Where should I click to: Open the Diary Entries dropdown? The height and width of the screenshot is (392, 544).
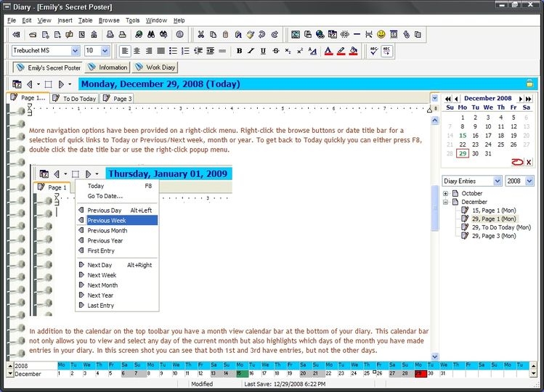[x=498, y=181]
